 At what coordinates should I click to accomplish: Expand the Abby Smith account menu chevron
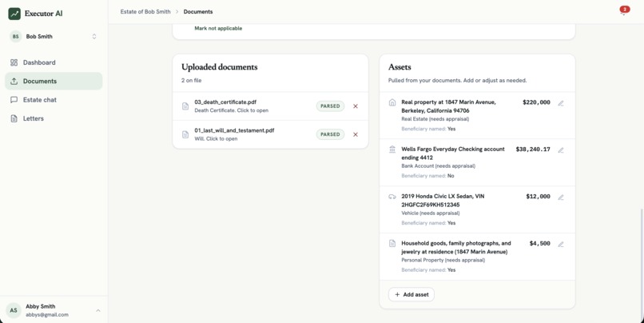pos(98,310)
